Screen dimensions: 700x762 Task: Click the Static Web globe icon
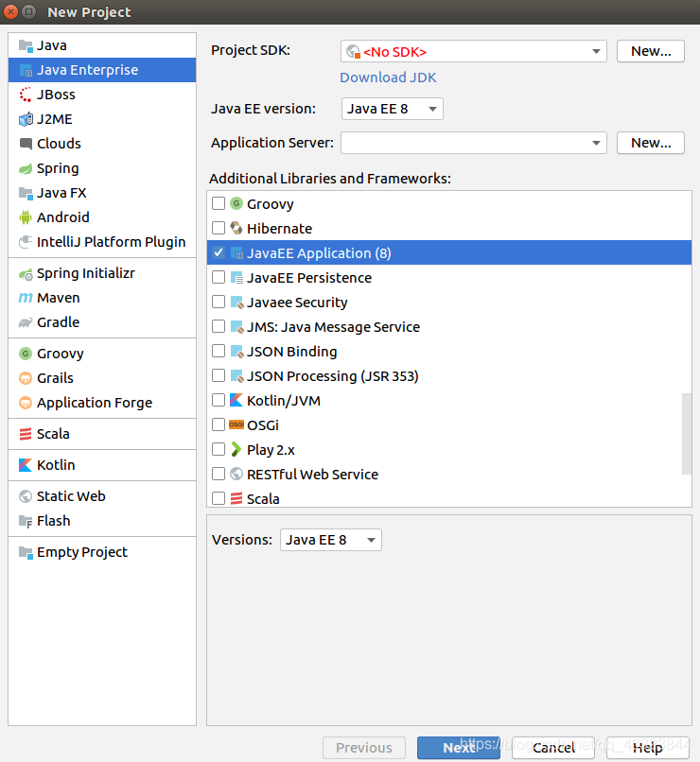coord(26,496)
